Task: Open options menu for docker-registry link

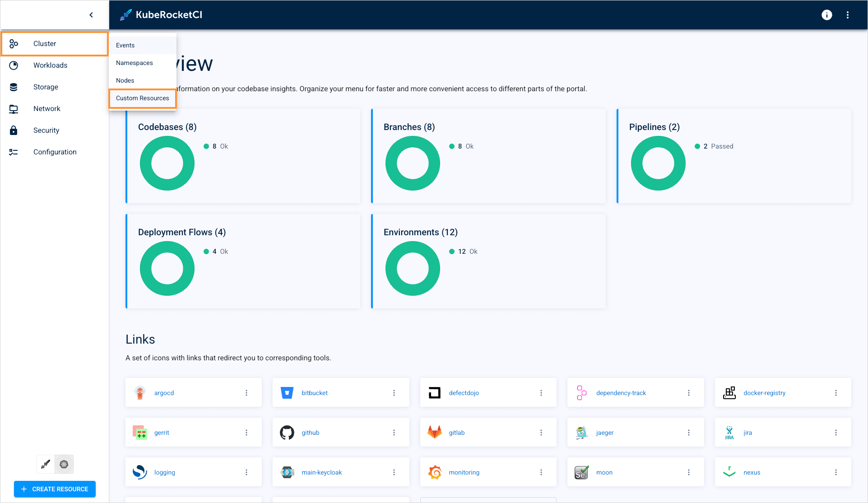Action: 836,393
